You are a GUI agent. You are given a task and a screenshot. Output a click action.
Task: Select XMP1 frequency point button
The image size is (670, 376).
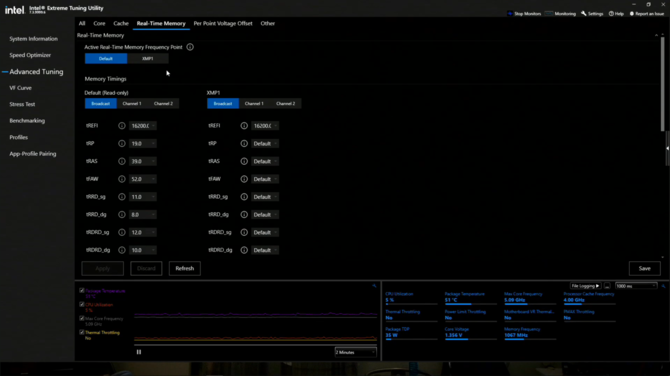[x=147, y=59]
